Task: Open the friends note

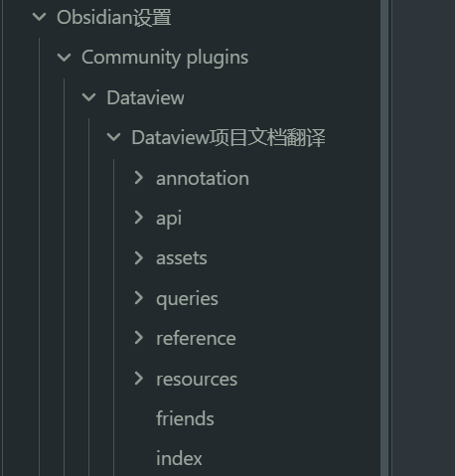Action: point(185,418)
